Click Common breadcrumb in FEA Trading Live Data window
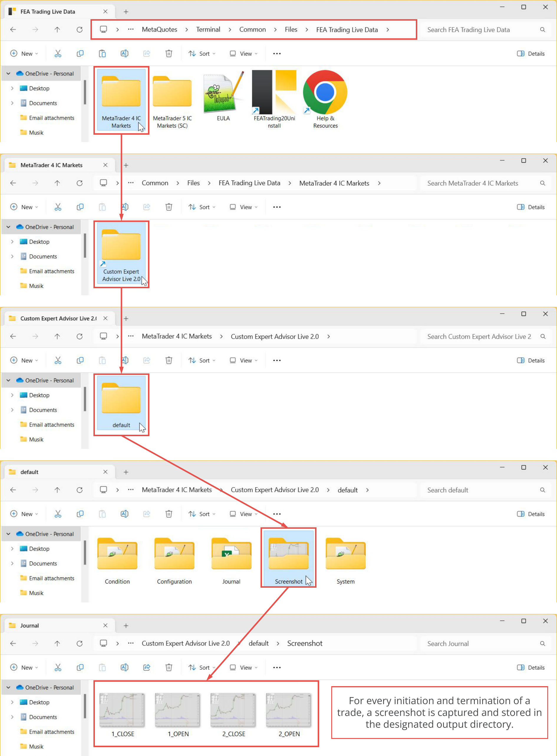Screen dimensions: 557x756 click(x=253, y=30)
